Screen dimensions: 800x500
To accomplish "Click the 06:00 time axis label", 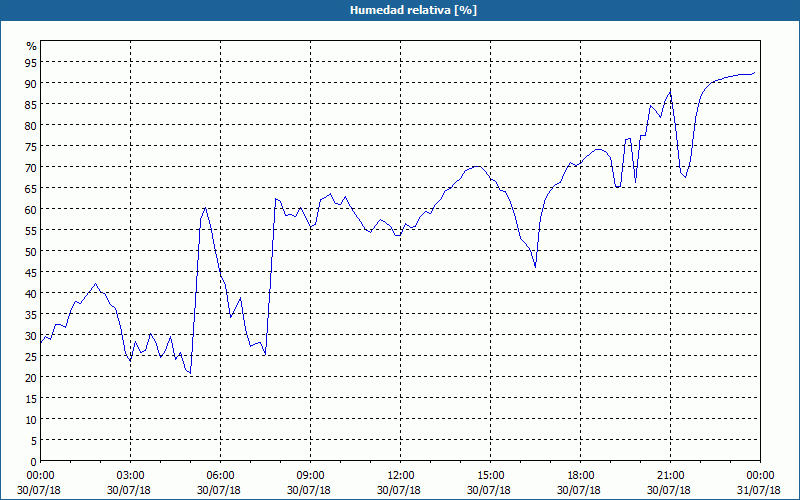I will [220, 476].
